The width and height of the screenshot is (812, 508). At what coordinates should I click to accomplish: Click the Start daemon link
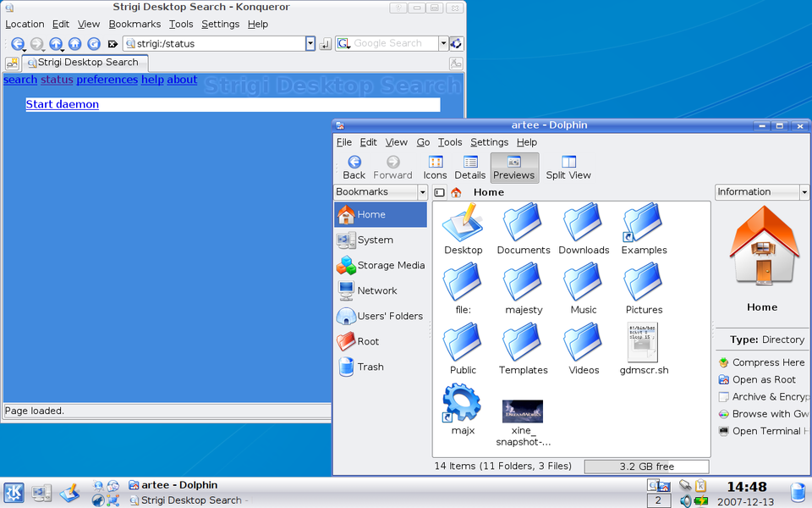62,104
